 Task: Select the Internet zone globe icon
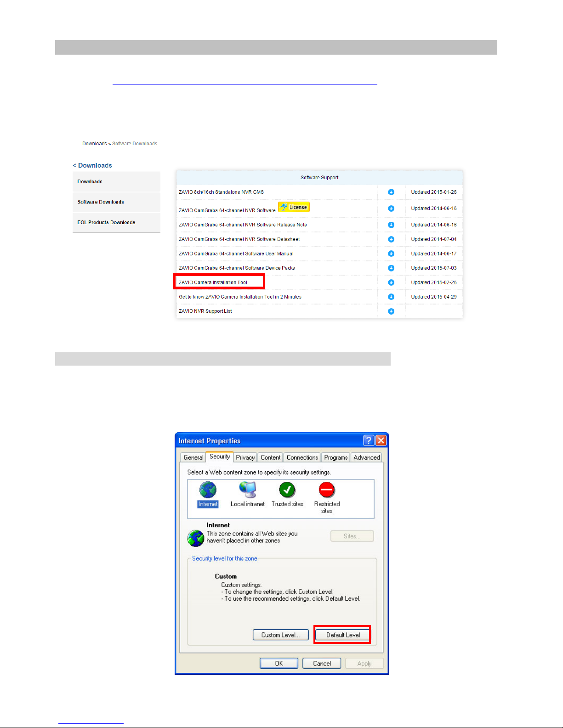208,491
